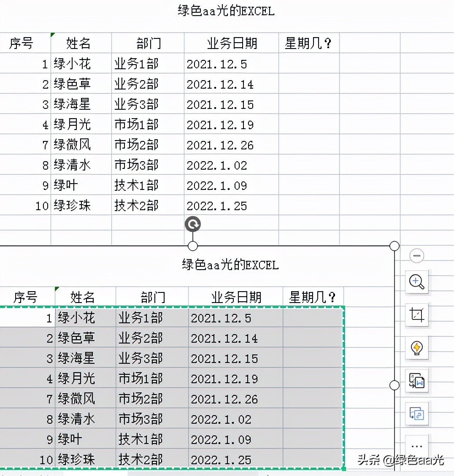Select the 序号 header cell in worksheet table

(25, 43)
